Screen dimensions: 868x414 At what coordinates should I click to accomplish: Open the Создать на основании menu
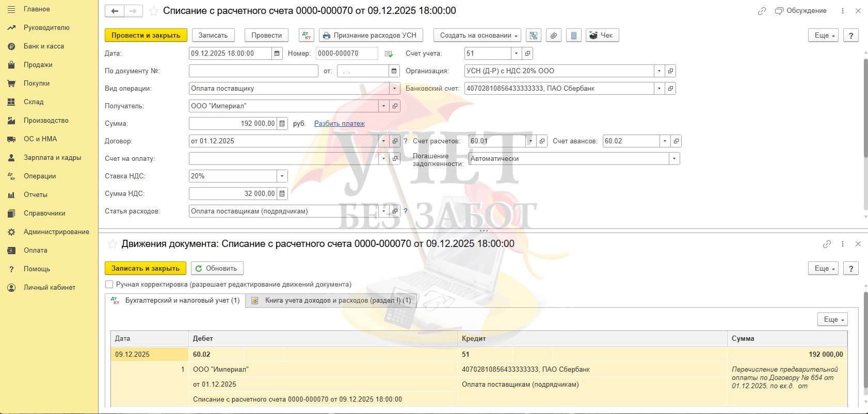pyautogui.click(x=477, y=35)
